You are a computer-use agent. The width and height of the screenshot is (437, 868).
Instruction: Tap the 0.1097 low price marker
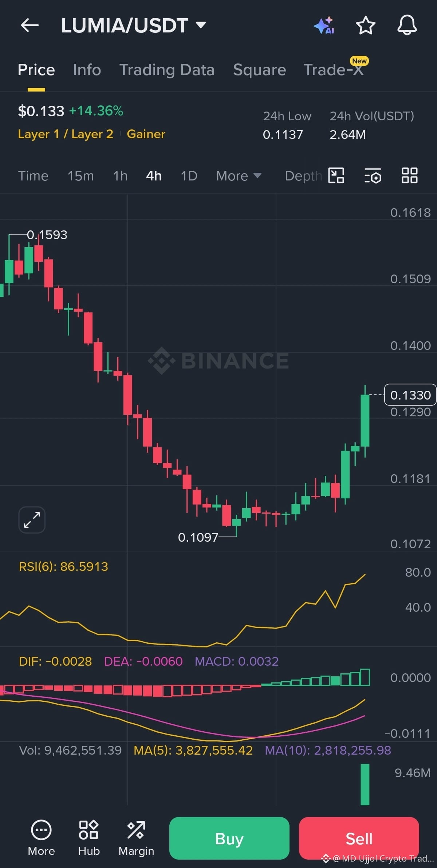[198, 537]
